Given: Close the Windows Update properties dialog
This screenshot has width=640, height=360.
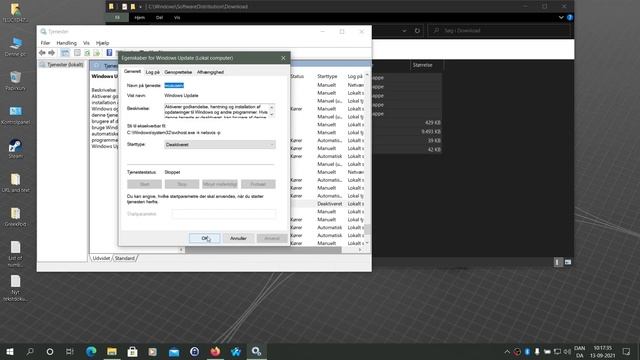Looking at the screenshot, I should pyautogui.click(x=283, y=58).
